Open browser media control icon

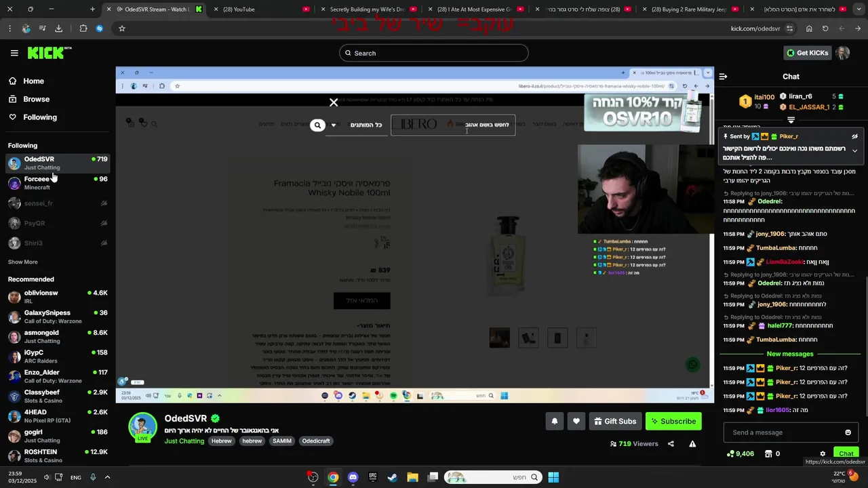tap(42, 28)
